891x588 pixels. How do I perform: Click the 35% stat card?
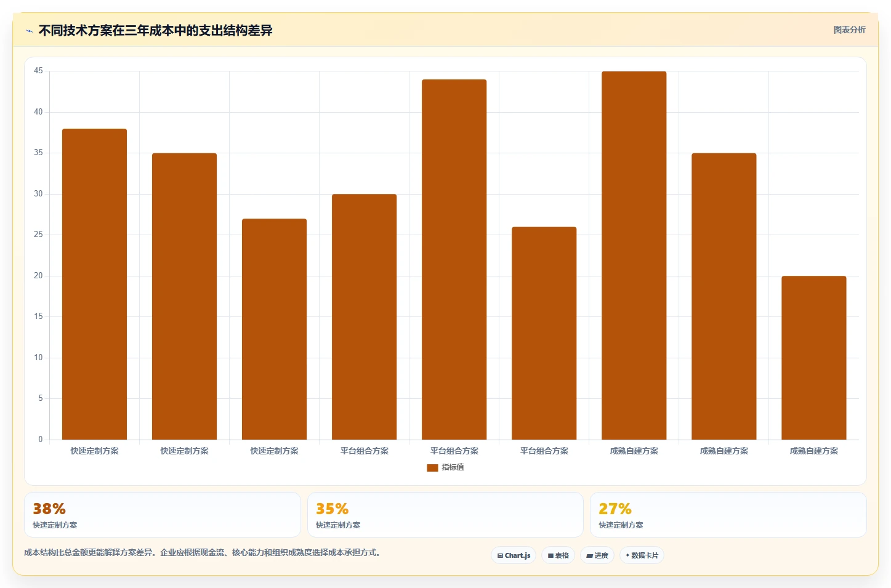pyautogui.click(x=445, y=515)
